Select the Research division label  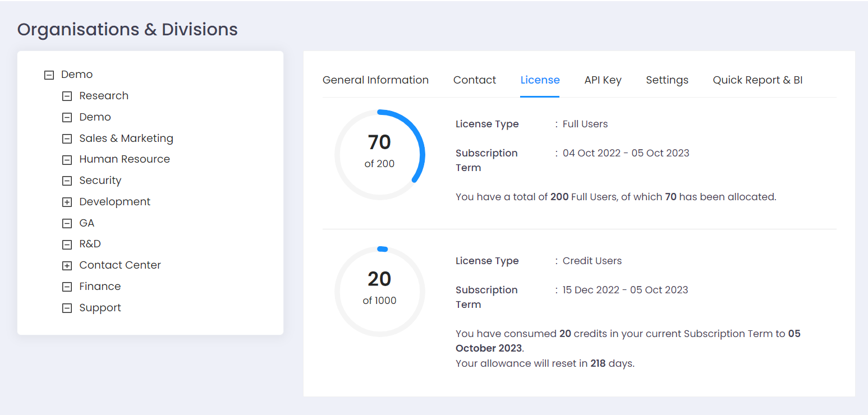click(x=104, y=96)
